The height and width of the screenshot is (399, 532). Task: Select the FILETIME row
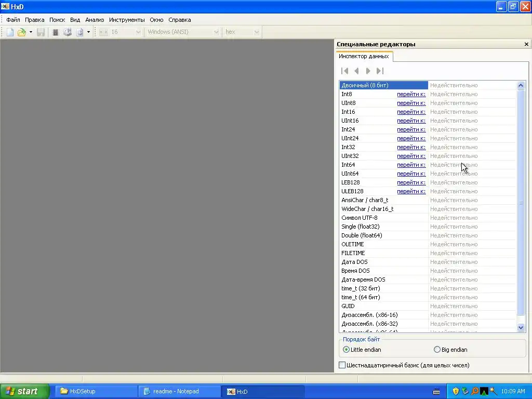tap(428, 253)
